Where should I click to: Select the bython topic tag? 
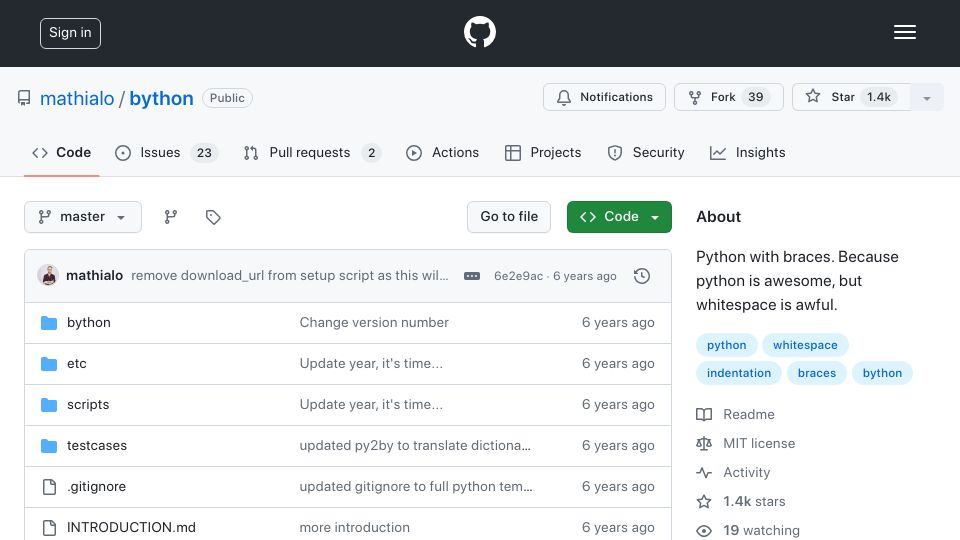pos(882,373)
